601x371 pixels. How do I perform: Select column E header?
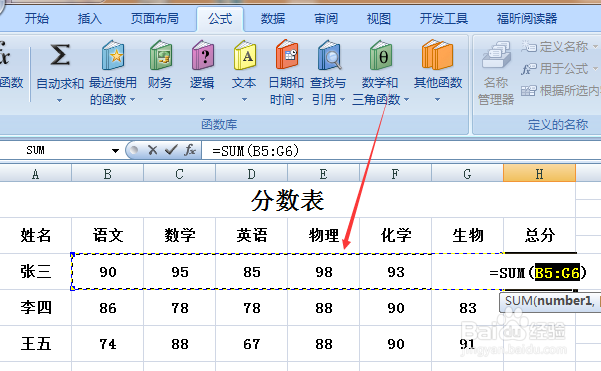tap(323, 174)
